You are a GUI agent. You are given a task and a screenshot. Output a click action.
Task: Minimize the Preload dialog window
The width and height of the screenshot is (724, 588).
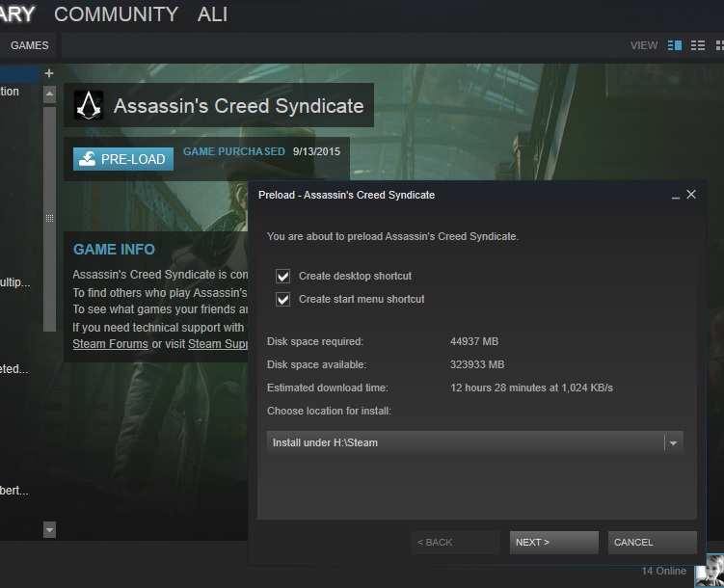click(x=675, y=196)
